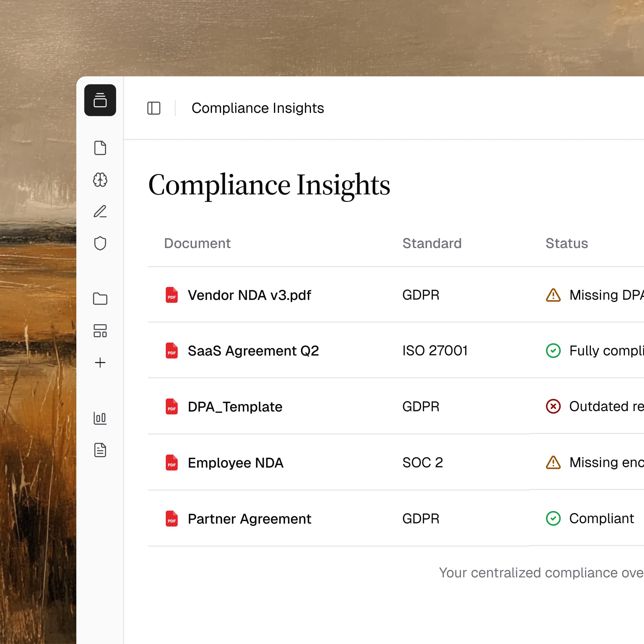The height and width of the screenshot is (644, 644).
Task: Click the Outdated status red X icon
Action: point(553,406)
